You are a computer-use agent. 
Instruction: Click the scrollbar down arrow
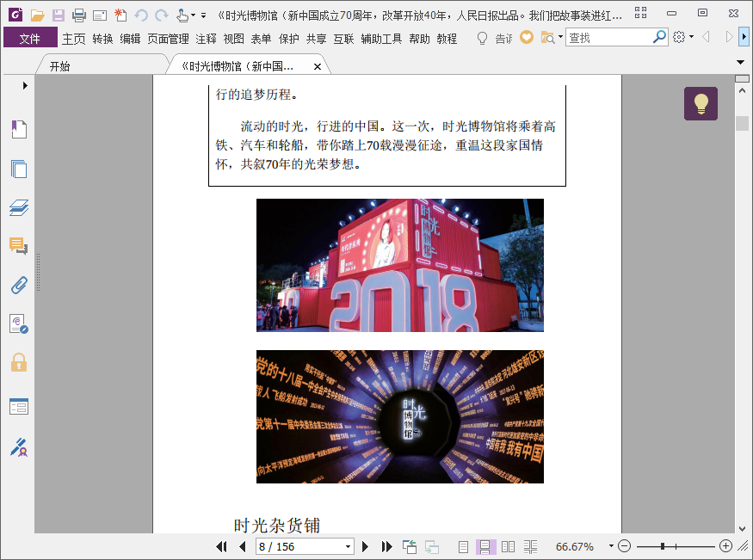pos(742,528)
